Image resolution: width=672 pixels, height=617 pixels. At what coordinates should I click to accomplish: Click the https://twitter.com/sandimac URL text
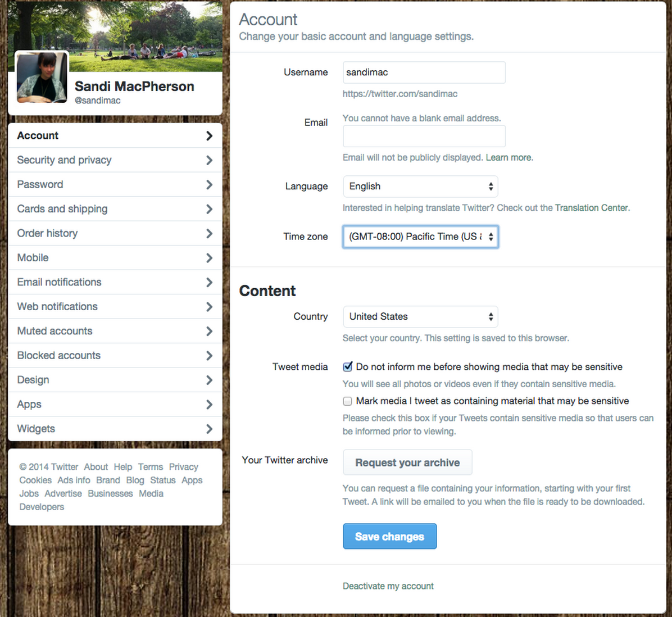(x=400, y=94)
